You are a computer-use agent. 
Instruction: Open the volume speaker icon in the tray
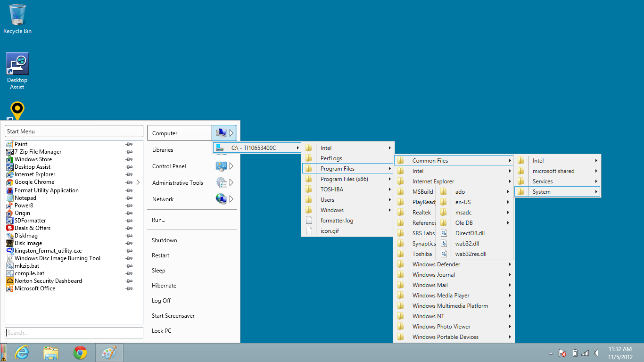[596, 353]
